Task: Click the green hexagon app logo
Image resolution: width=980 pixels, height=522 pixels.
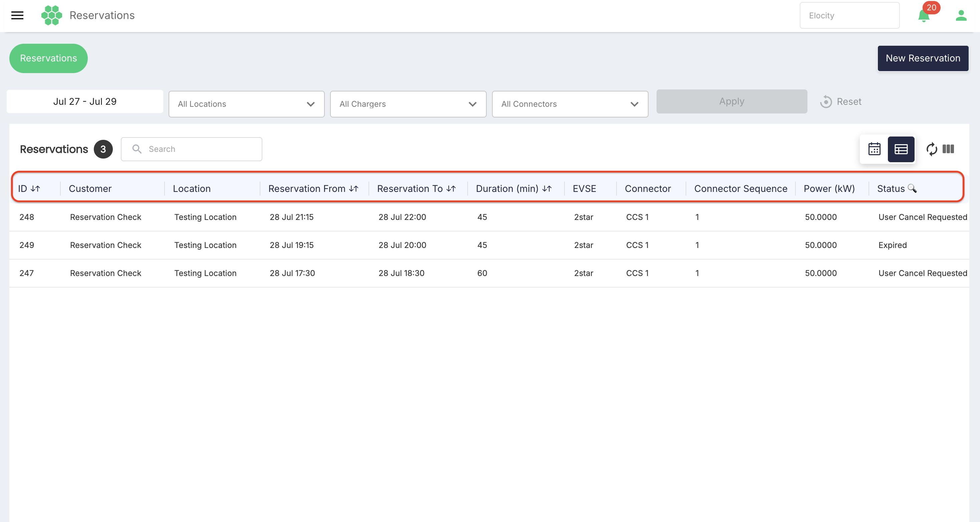Action: coord(51,15)
